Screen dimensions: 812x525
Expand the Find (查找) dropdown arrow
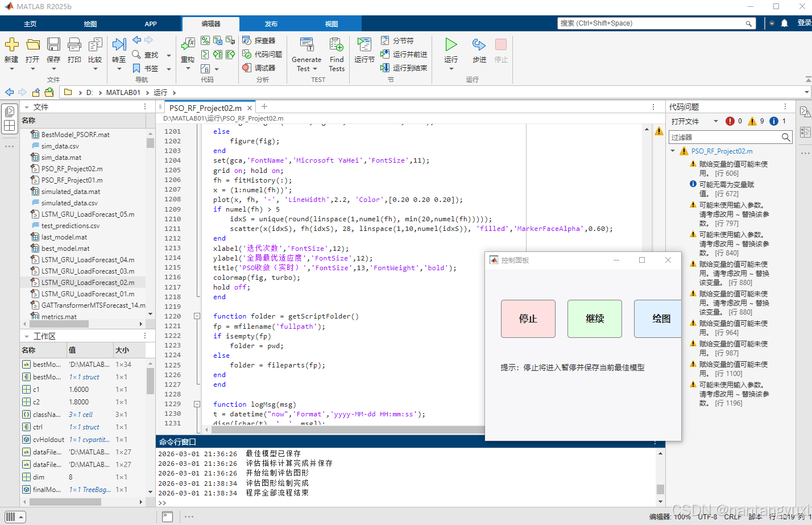click(169, 55)
